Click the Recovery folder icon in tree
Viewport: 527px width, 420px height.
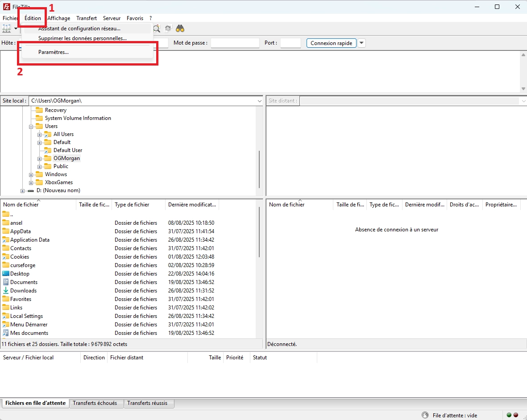[x=40, y=110]
